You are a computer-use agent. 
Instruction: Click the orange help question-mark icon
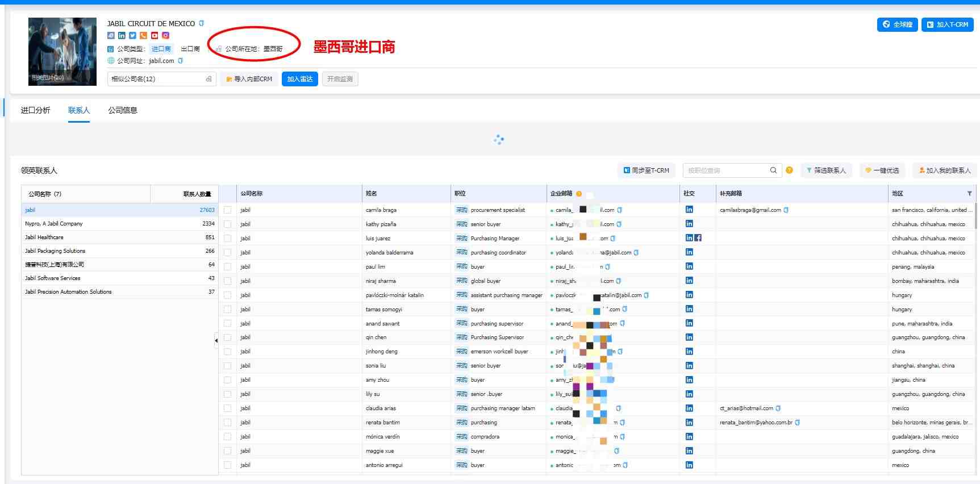789,170
